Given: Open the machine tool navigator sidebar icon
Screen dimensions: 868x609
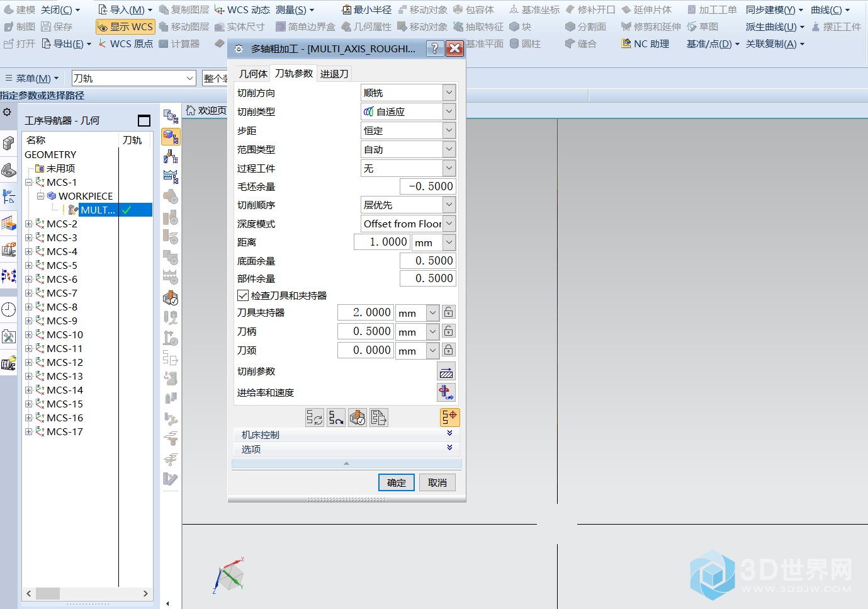Looking at the screenshot, I should (x=9, y=249).
